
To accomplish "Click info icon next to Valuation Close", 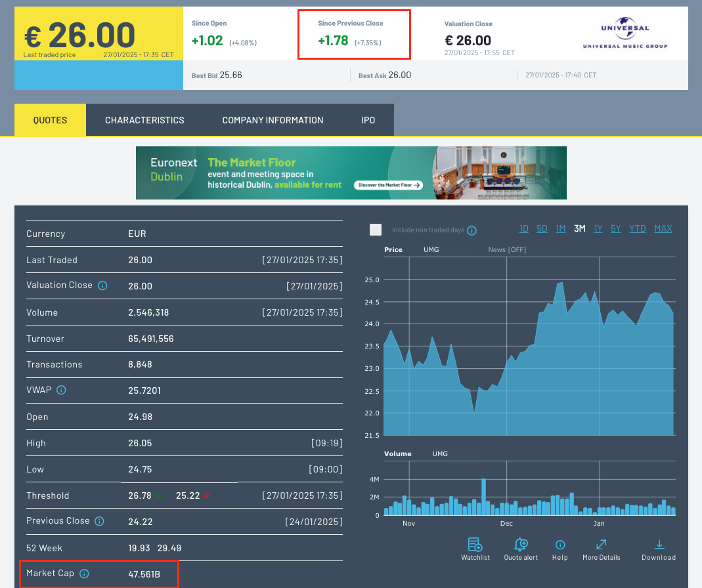I will [x=102, y=285].
